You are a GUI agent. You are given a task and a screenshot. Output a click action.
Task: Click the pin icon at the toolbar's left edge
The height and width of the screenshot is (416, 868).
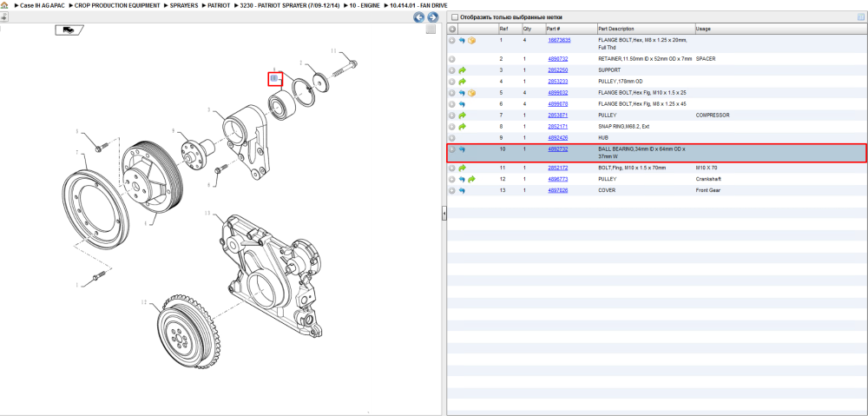point(3,17)
